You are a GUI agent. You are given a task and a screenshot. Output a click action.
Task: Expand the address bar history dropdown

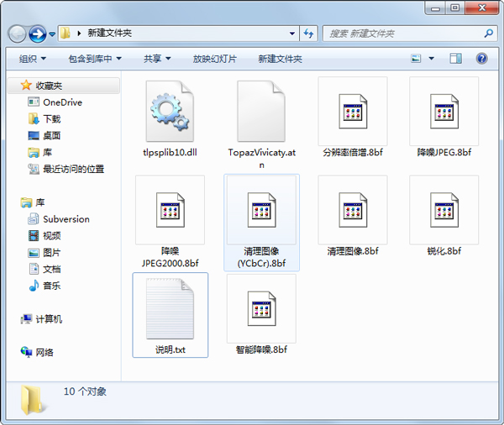tap(292, 34)
